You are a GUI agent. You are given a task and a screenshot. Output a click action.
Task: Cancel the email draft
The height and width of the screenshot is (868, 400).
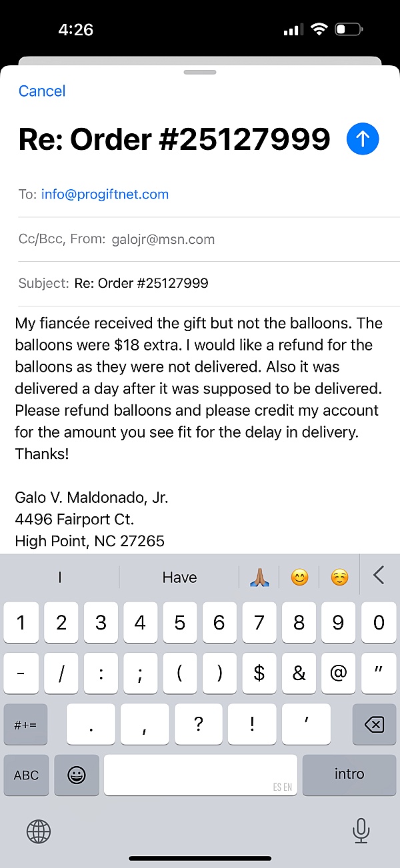point(42,91)
